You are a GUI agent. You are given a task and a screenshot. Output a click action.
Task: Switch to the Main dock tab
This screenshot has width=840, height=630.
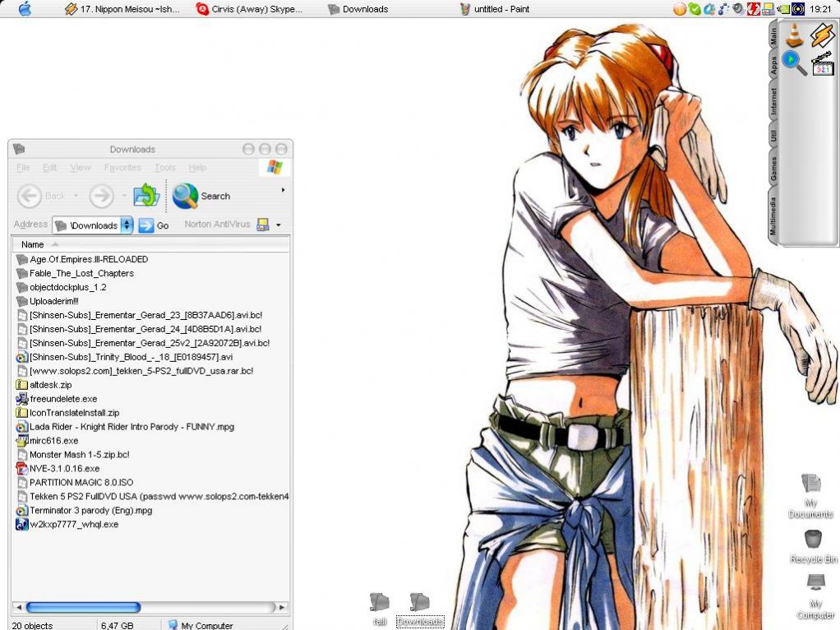(x=773, y=36)
